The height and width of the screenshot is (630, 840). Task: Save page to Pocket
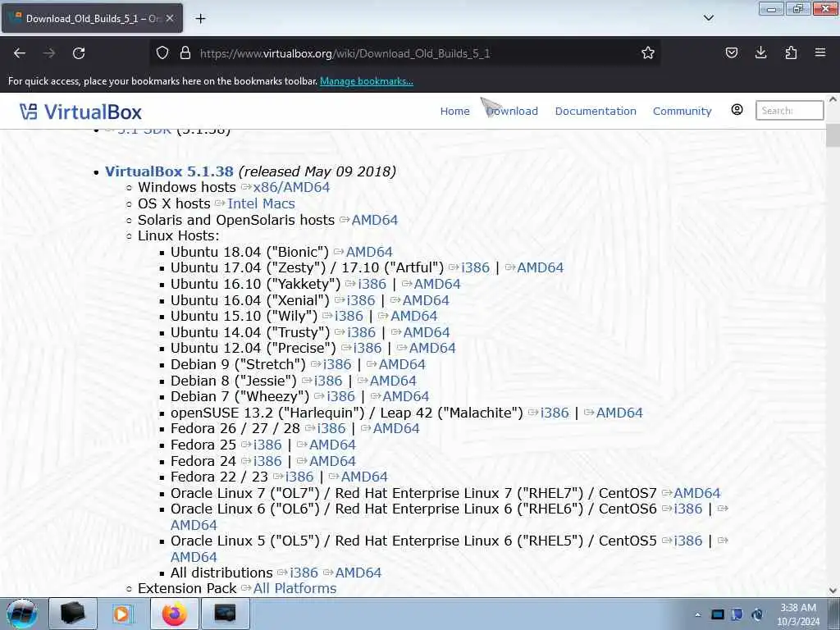pos(731,53)
